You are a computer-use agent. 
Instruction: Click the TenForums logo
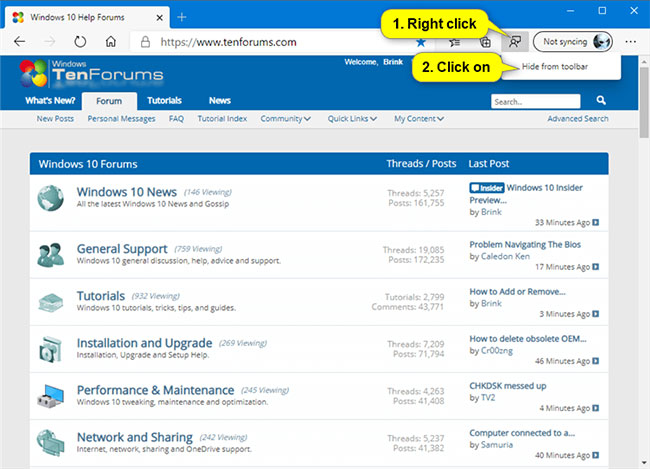click(x=91, y=73)
